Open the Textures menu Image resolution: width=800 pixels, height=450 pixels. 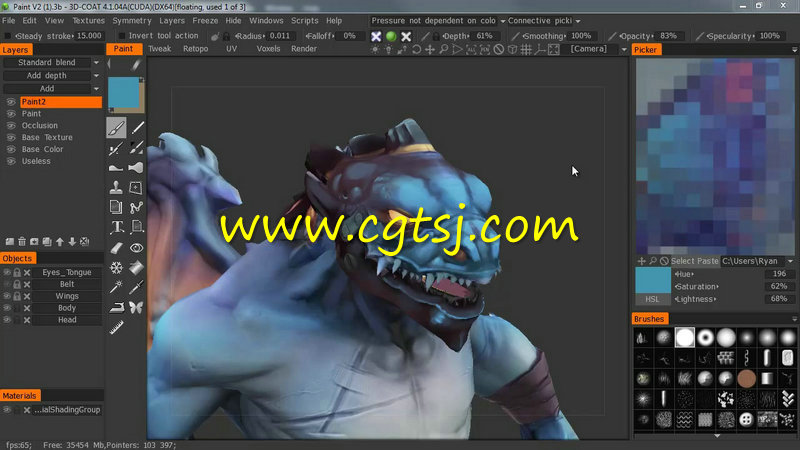click(x=88, y=21)
